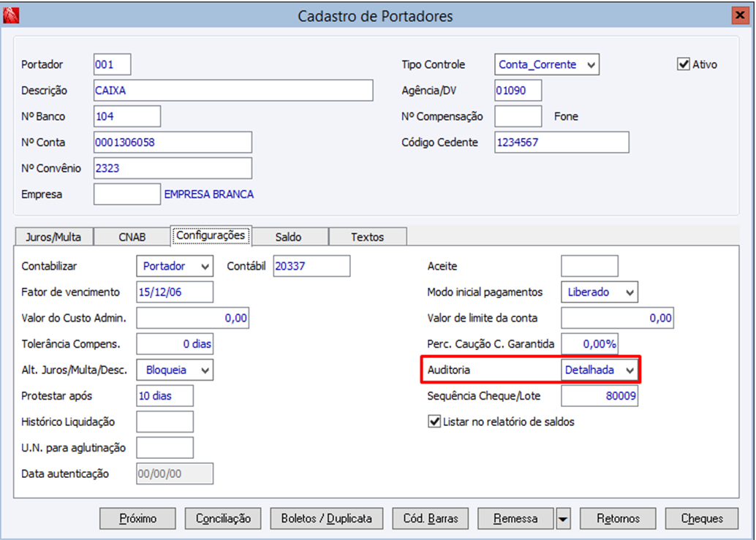Focus the Aceite field
The width and height of the screenshot is (756, 540).
(589, 266)
